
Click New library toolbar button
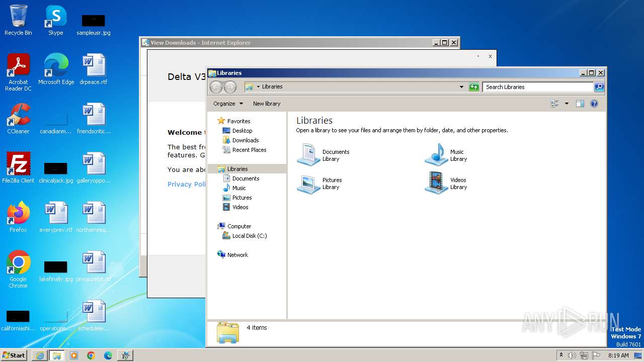267,104
